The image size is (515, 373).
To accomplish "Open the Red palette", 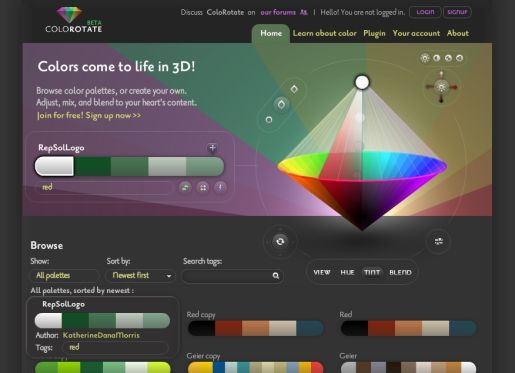I will [x=408, y=328].
